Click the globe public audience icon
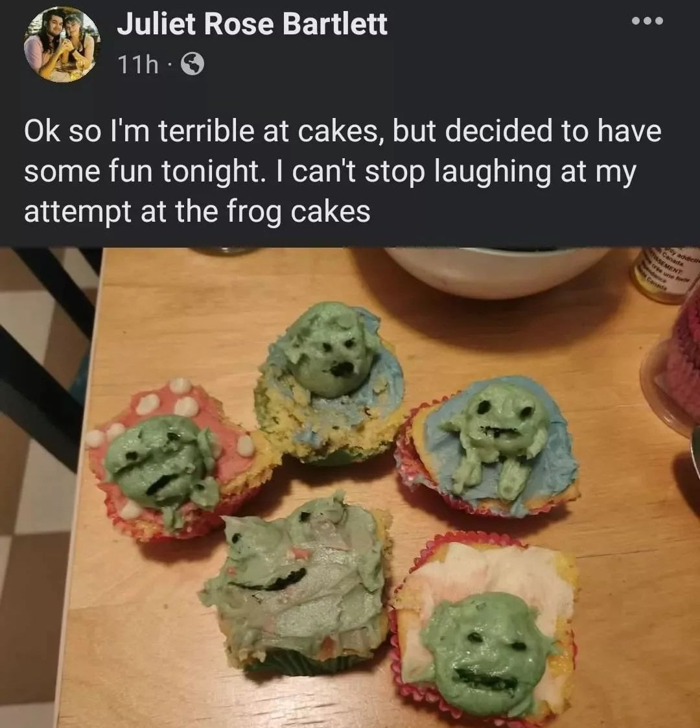The image size is (700, 728). pos(191,64)
